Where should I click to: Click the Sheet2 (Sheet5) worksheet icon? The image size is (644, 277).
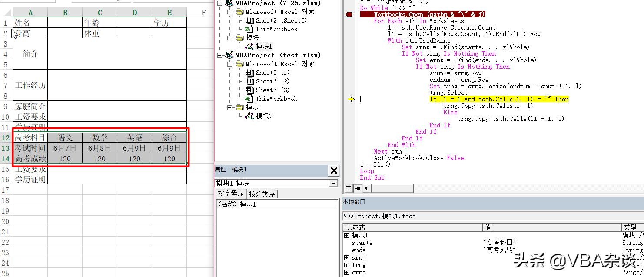tap(249, 20)
